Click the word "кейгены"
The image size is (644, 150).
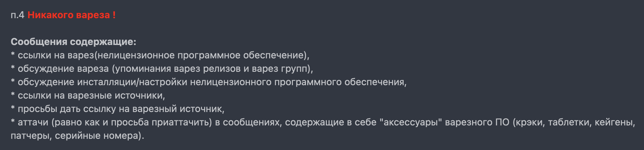click(614, 122)
